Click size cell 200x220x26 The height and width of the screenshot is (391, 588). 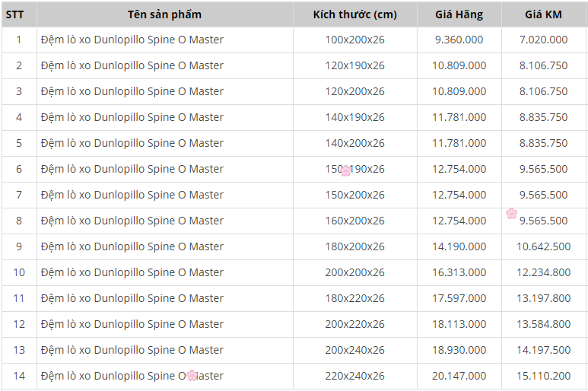pos(354,324)
